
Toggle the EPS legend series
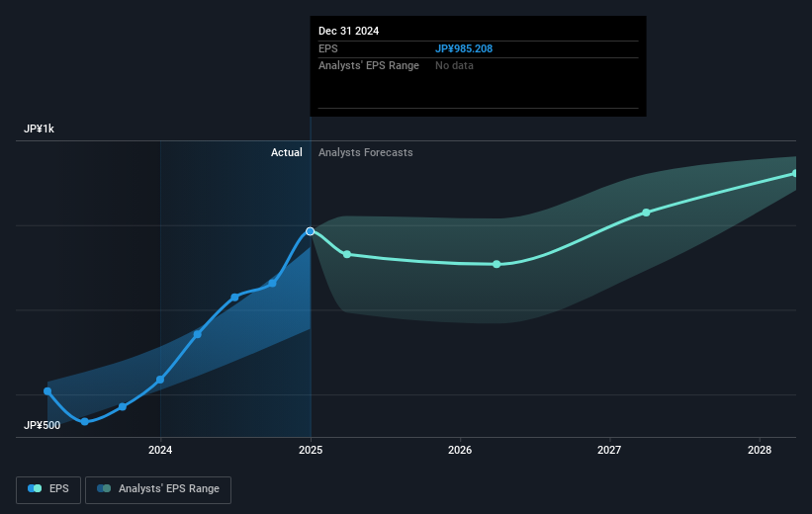pyautogui.click(x=48, y=489)
